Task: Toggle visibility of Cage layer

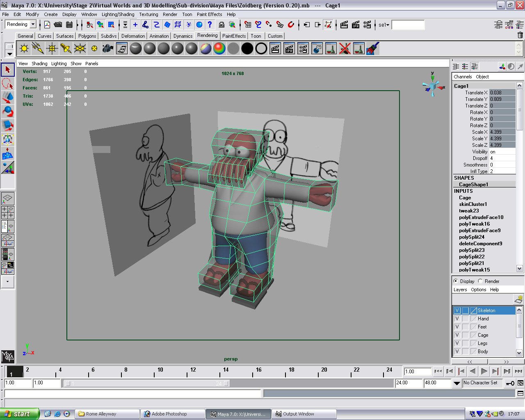Action: click(457, 335)
